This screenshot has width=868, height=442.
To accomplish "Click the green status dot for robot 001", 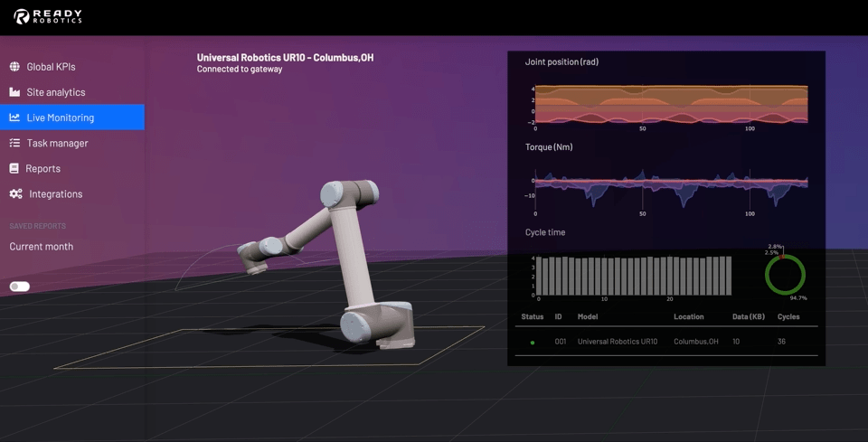I will tap(533, 343).
